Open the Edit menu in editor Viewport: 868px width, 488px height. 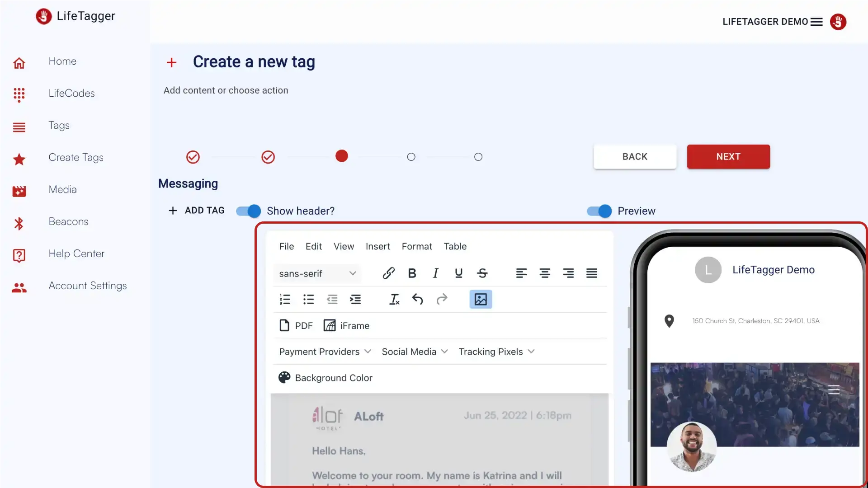click(x=314, y=246)
